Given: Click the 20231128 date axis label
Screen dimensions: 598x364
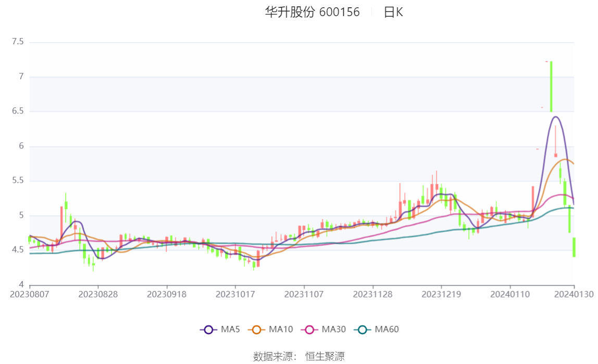Looking at the screenshot, I should click(372, 294).
